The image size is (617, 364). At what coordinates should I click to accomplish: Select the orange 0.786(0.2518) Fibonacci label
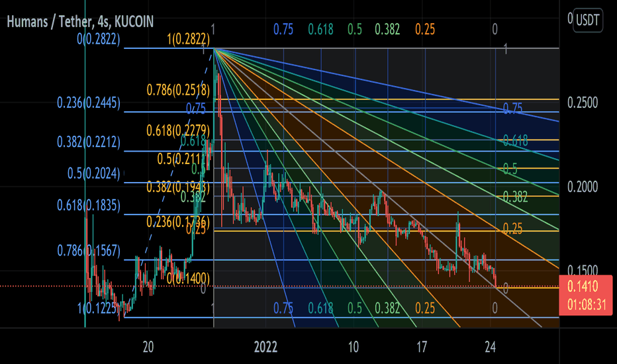click(x=178, y=90)
